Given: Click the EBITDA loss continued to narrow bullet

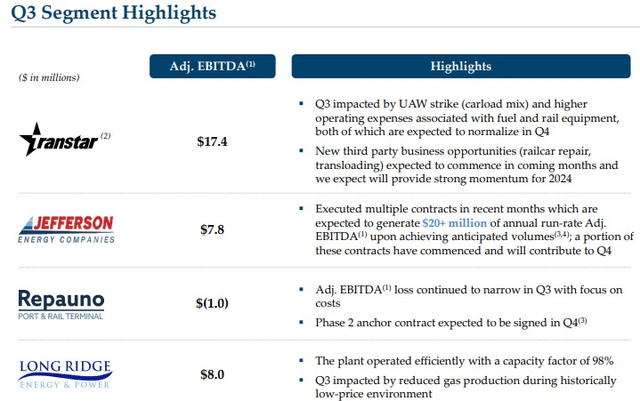Looking at the screenshot, I should point(469,296).
